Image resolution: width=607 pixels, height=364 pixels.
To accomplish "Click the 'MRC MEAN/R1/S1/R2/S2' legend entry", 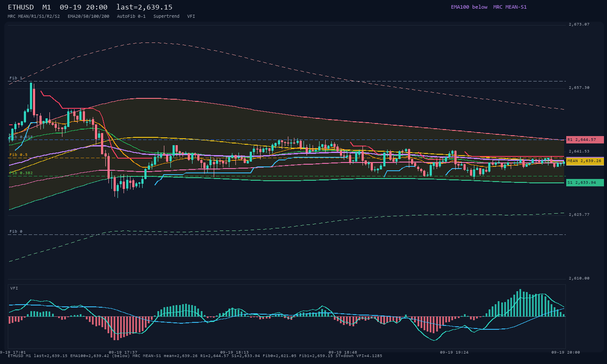I will 34,16.
